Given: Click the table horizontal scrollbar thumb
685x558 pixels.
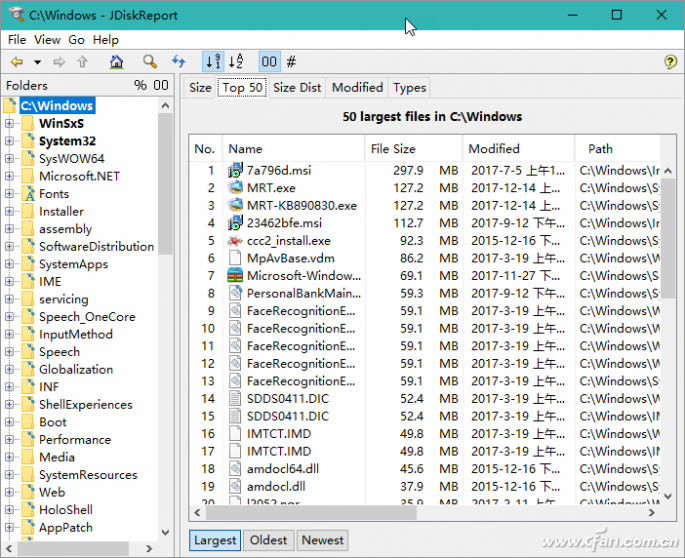Looking at the screenshot, I should (311, 512).
